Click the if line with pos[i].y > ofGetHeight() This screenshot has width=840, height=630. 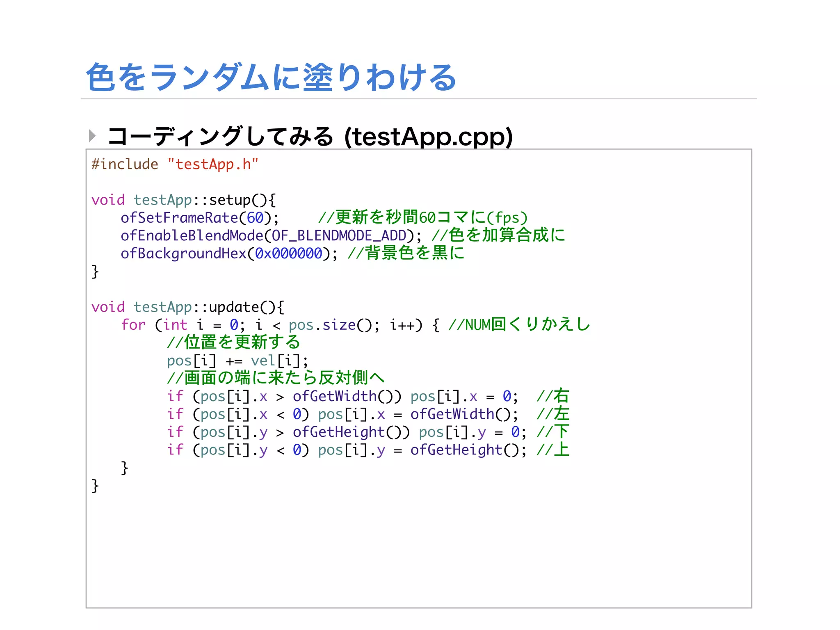pos(347,432)
